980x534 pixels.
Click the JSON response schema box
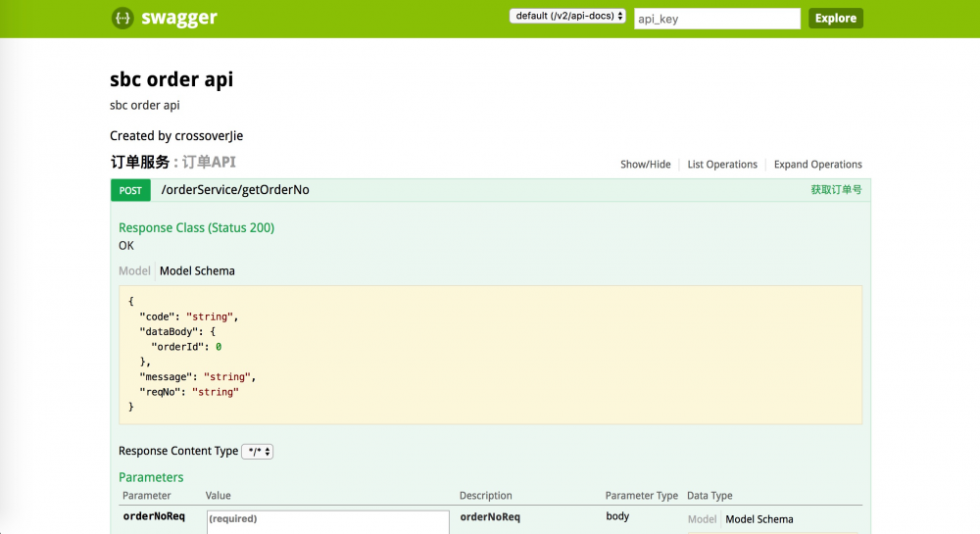pyautogui.click(x=490, y=355)
